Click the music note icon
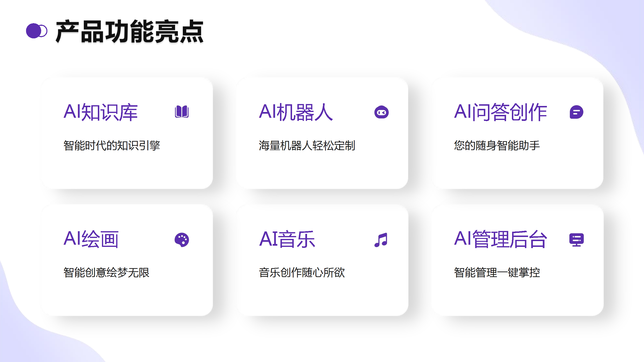This screenshot has height=362, width=644. pyautogui.click(x=381, y=240)
